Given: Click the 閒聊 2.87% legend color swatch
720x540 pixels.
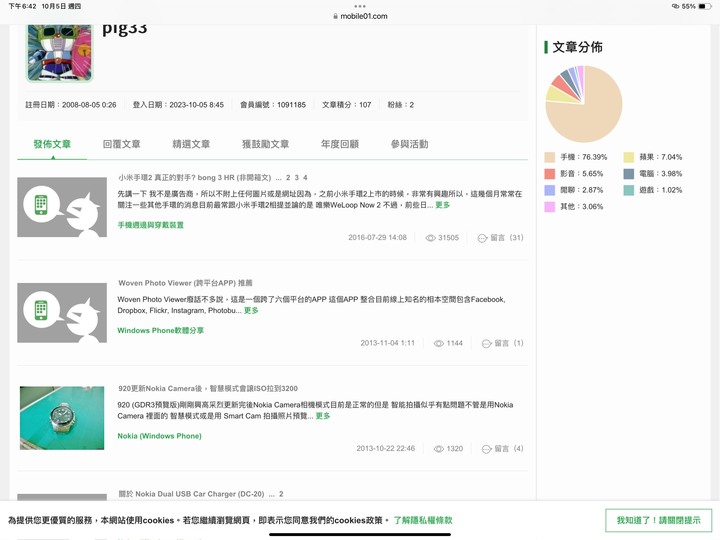Looking at the screenshot, I should pos(550,190).
